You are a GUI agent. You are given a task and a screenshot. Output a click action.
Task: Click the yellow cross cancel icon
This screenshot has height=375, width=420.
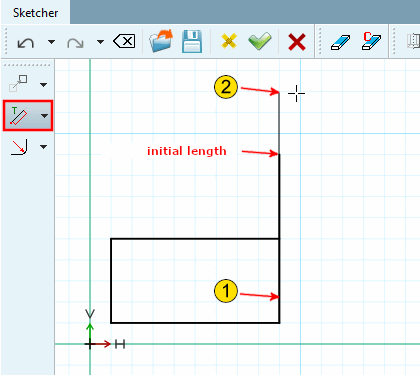(229, 41)
